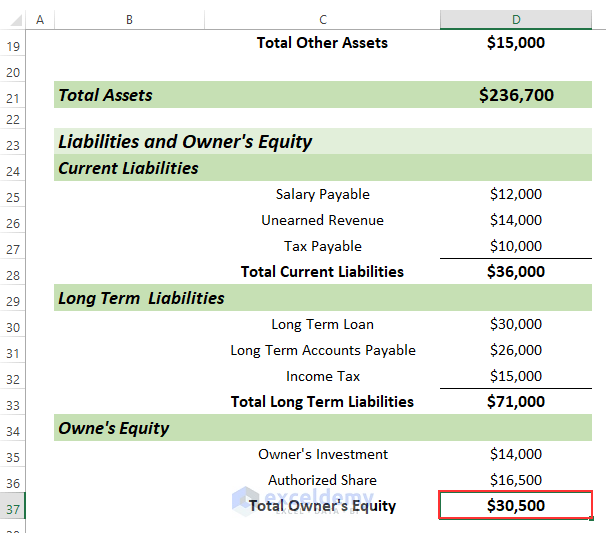Select row 37 header
Viewport: 606px width, 533px height.
(x=13, y=507)
